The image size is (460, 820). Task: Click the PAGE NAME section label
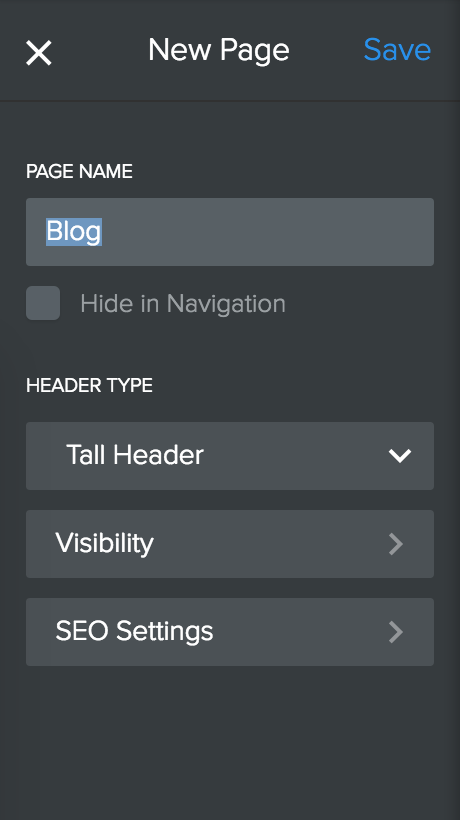coord(79,172)
